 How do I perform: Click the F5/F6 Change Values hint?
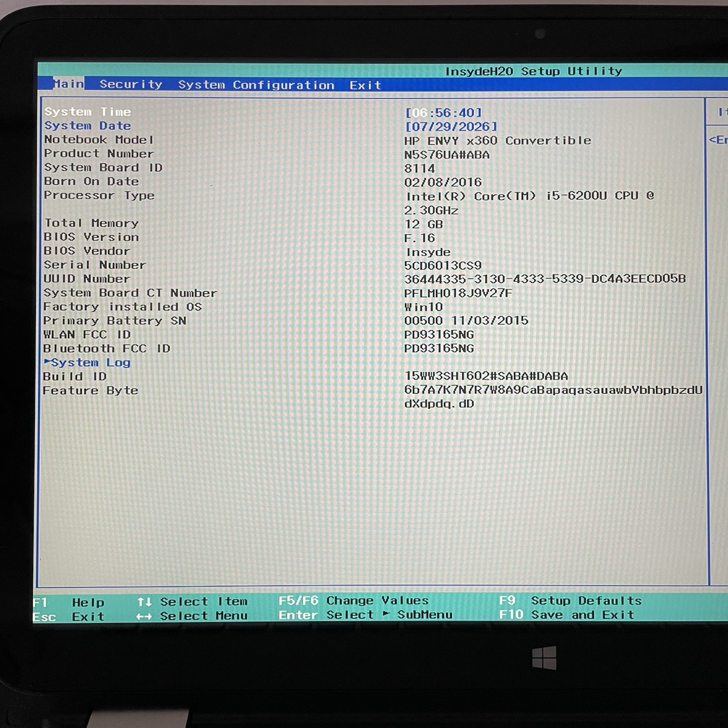coord(354,601)
